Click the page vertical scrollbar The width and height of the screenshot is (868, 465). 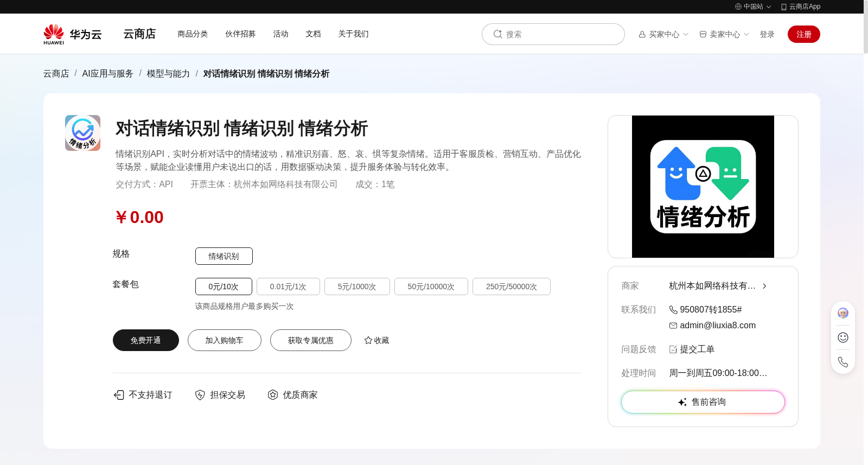(866, 27)
